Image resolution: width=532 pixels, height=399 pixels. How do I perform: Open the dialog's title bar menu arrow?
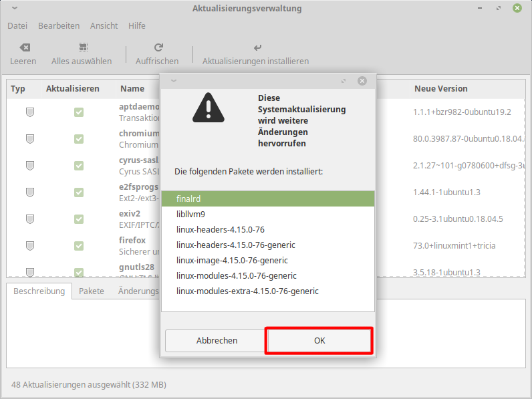(173, 81)
